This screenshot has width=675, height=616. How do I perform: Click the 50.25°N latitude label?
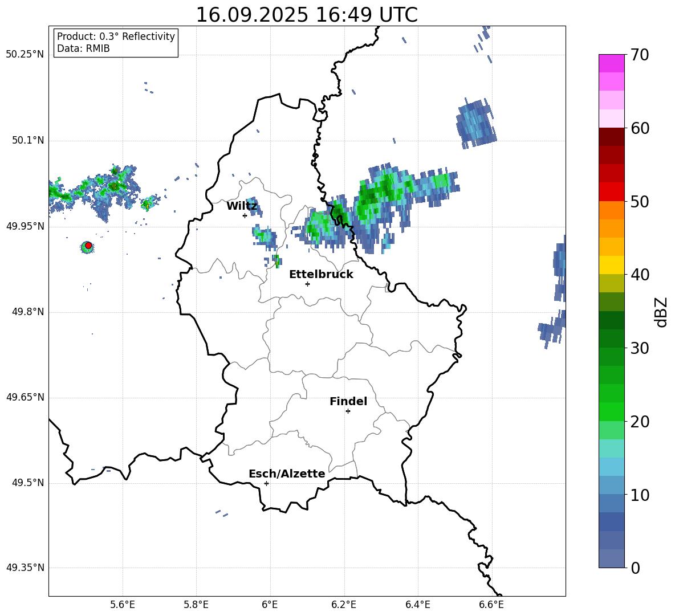25,55
